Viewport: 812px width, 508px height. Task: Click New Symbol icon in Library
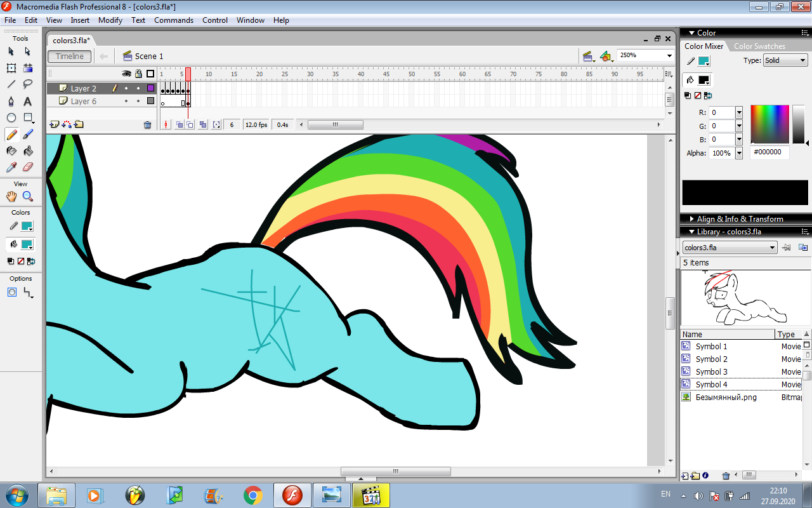click(x=684, y=476)
